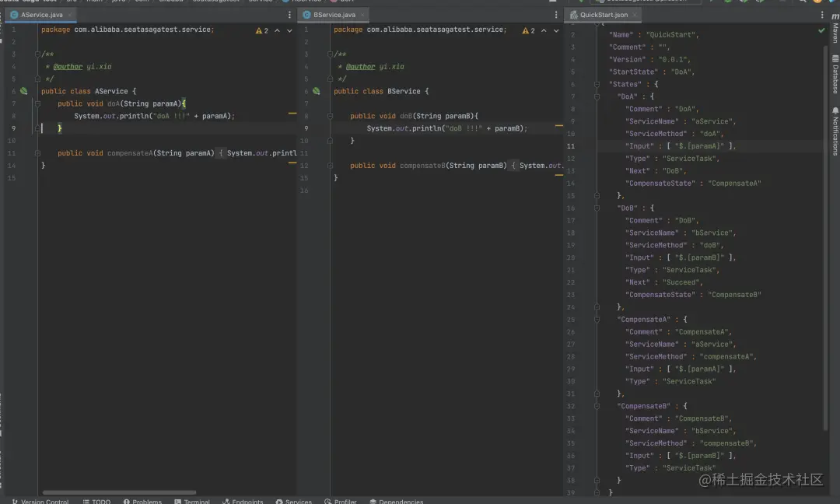This screenshot has height=504, width=840.
Task: Click "Next" : "Succeed" line in QuickStart.json
Action: (x=663, y=282)
